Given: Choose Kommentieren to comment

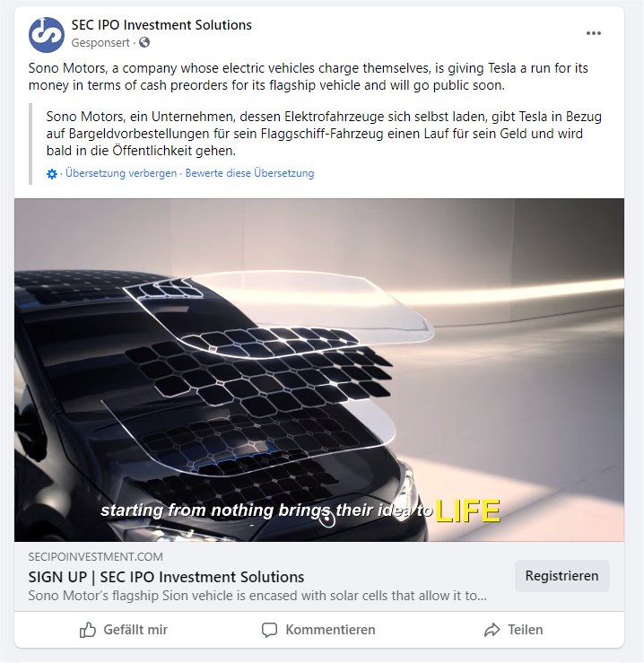Looking at the screenshot, I should click(x=318, y=630).
